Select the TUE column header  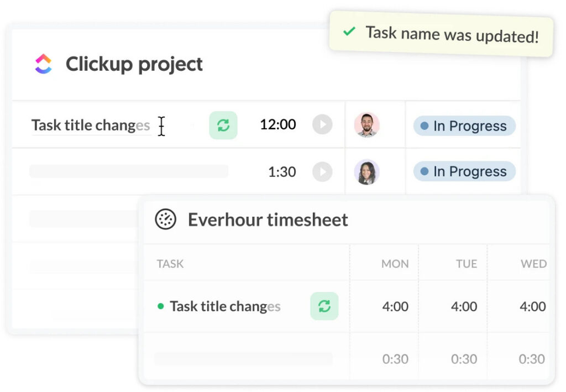[466, 263]
